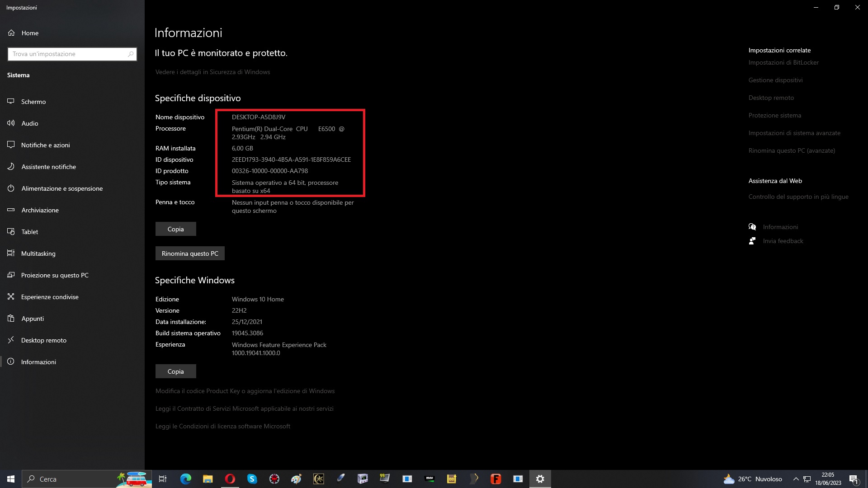868x488 pixels.
Task: Open Contratto di Servizi Microsoft link
Action: pos(245,408)
